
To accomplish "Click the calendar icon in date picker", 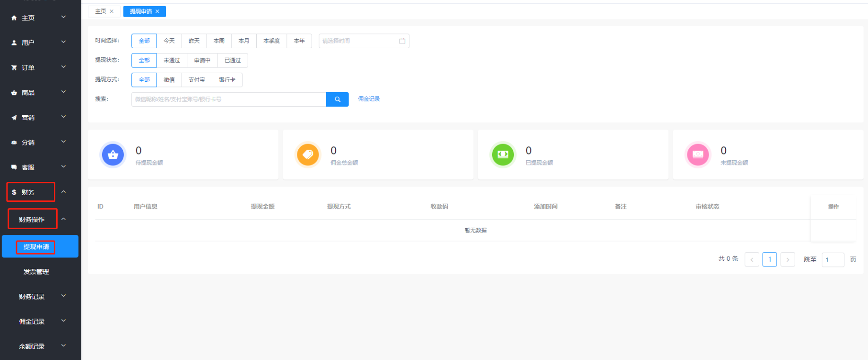I will pos(402,41).
